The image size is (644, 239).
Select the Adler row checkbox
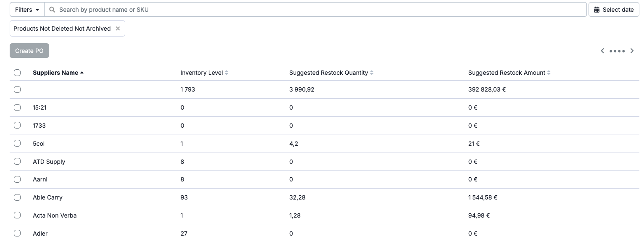point(17,233)
